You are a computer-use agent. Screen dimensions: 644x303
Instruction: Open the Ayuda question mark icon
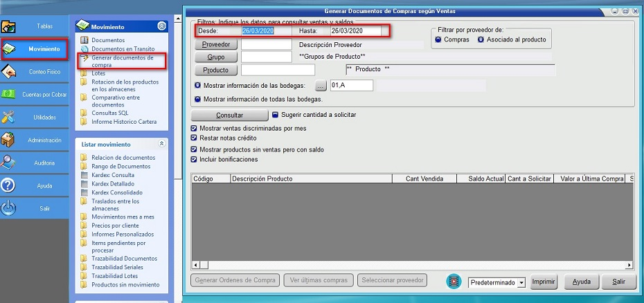[x=9, y=185]
